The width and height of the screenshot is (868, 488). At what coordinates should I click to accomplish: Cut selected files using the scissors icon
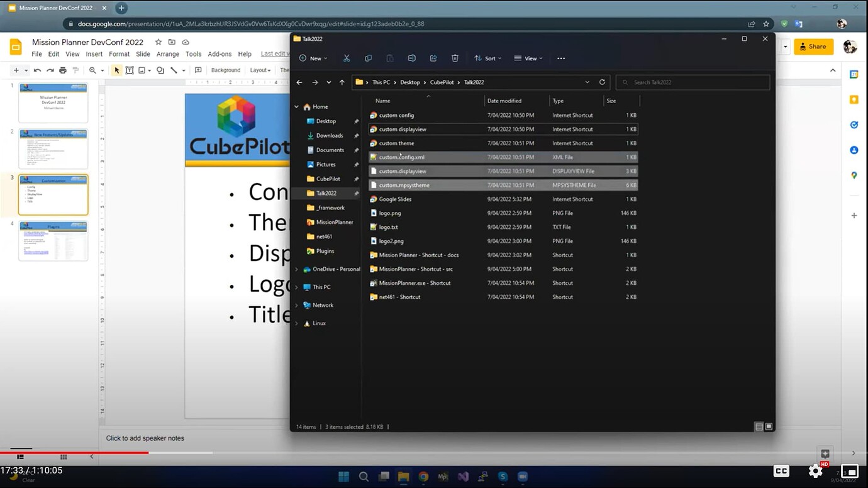(347, 58)
